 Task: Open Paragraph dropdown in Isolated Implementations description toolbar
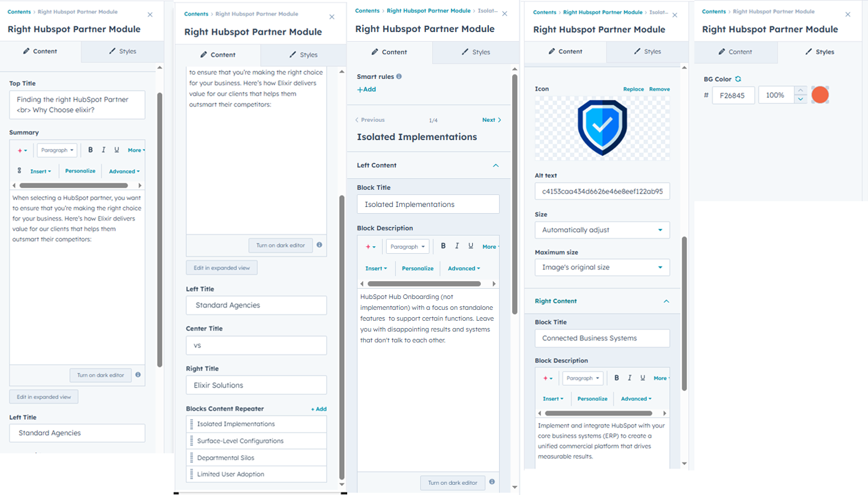(x=408, y=247)
